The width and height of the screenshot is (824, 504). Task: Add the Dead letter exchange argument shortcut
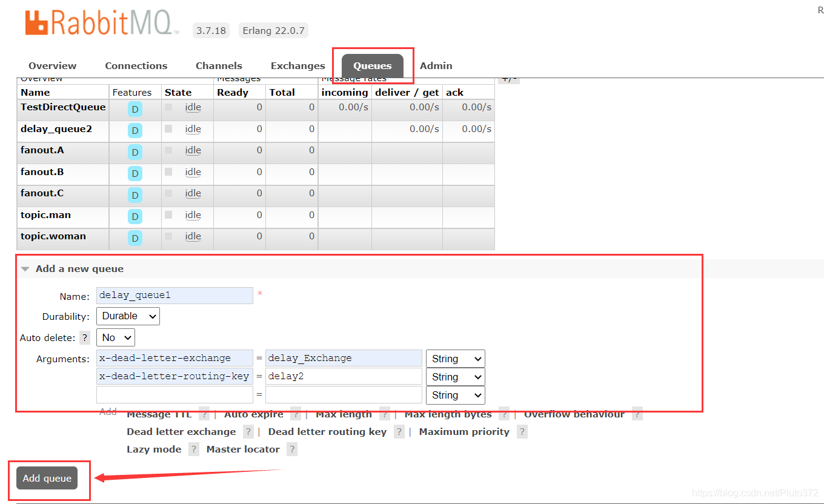tap(181, 432)
